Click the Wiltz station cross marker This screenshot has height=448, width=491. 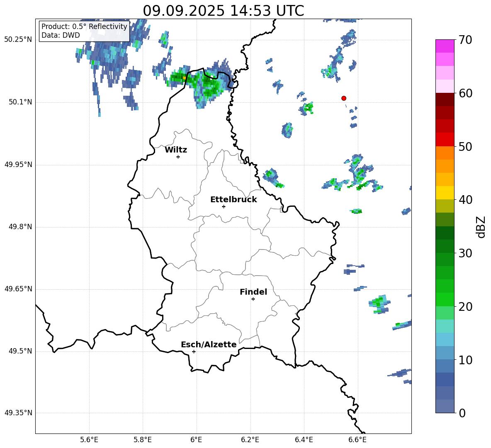(x=178, y=157)
